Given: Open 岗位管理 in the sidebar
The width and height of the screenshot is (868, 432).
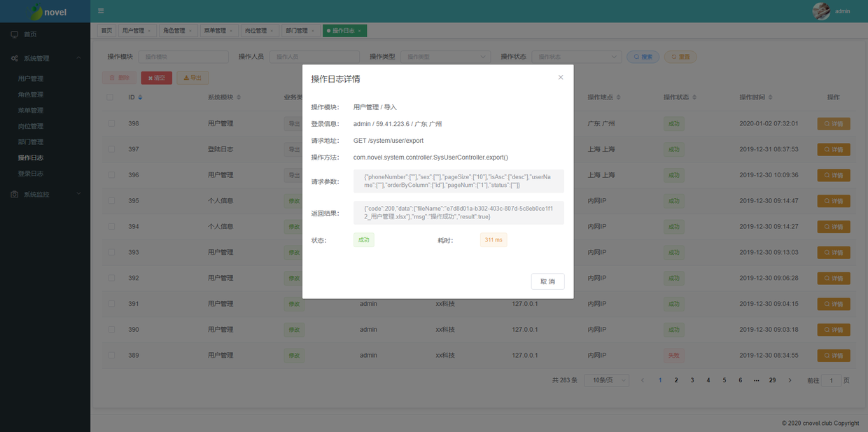Looking at the screenshot, I should (x=31, y=126).
